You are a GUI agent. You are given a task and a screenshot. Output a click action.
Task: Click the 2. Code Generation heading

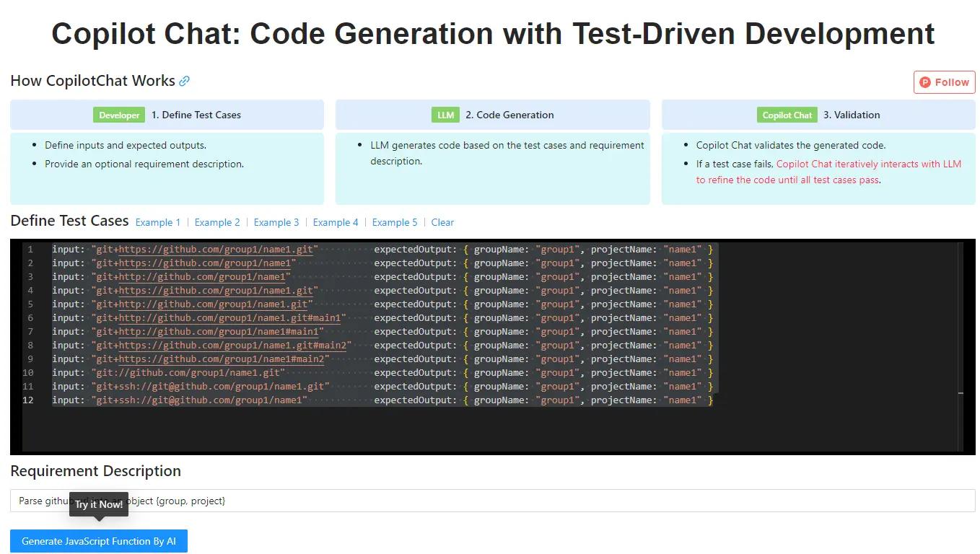coord(509,115)
